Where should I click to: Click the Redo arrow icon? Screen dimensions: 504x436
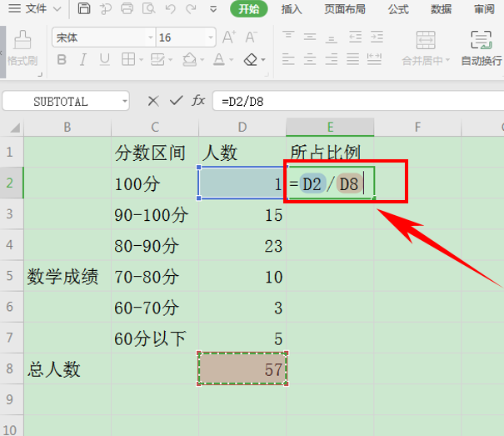[192, 9]
